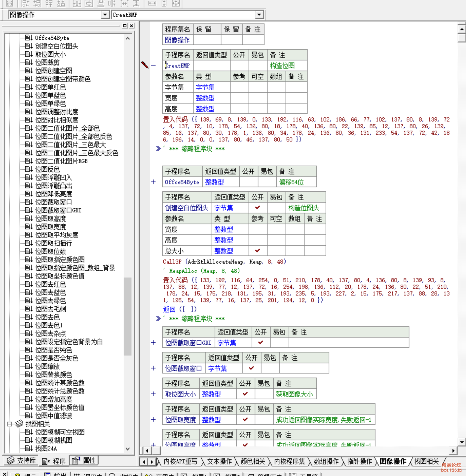Click the pencil edit marker beside CreatBMP

(x=145, y=65)
